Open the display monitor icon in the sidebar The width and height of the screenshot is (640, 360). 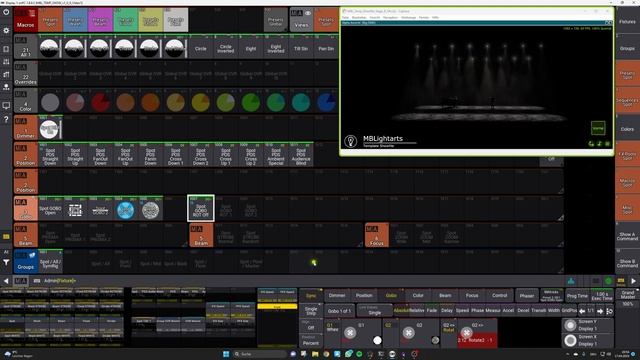click(6, 105)
